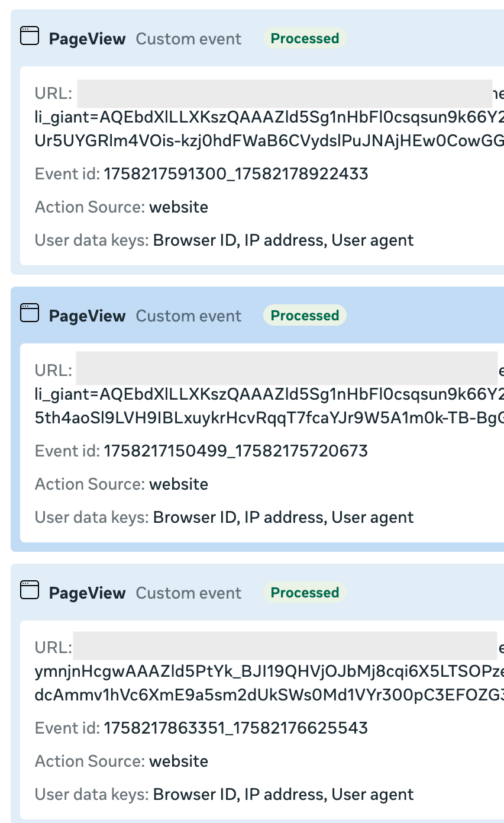Select the top PageView event title

(87, 39)
